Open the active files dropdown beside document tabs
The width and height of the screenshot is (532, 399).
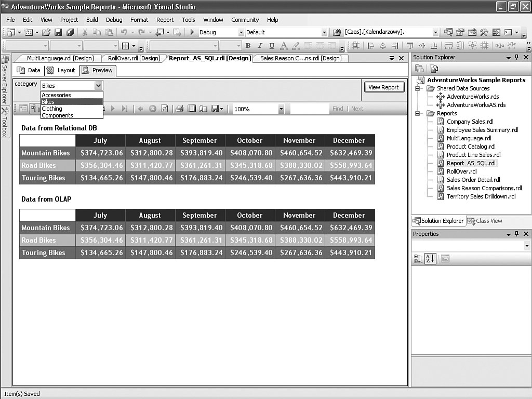pyautogui.click(x=392, y=58)
